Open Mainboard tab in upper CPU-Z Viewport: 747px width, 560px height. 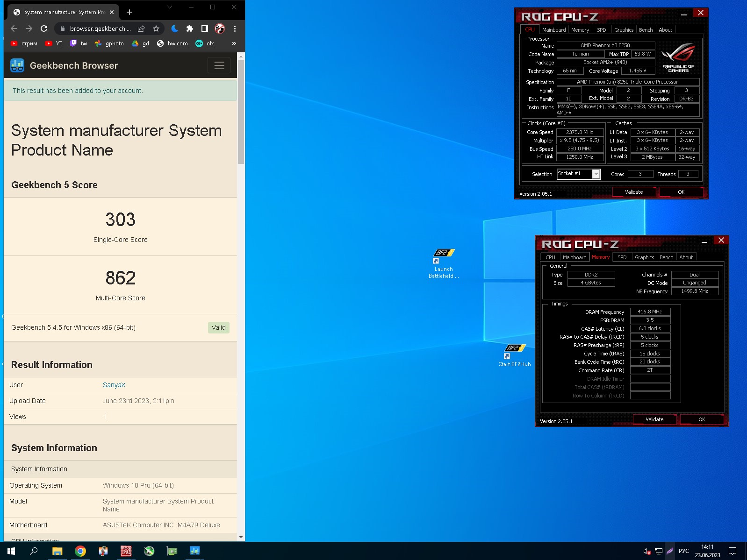click(x=554, y=30)
